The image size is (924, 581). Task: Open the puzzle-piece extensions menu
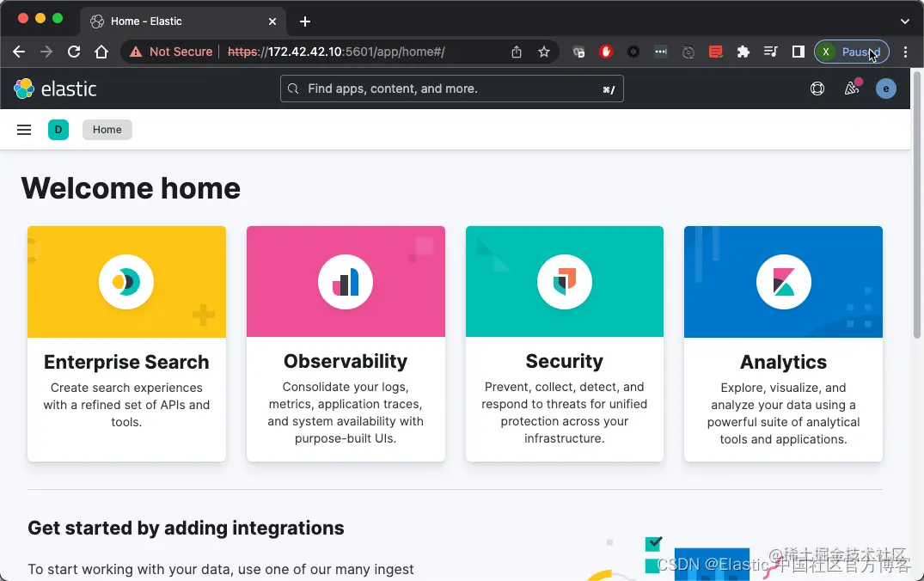pyautogui.click(x=743, y=52)
